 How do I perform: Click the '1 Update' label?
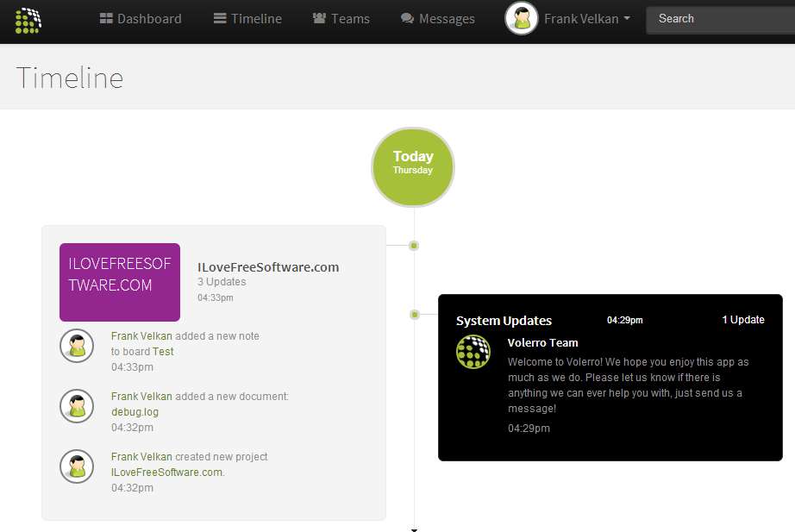[743, 320]
